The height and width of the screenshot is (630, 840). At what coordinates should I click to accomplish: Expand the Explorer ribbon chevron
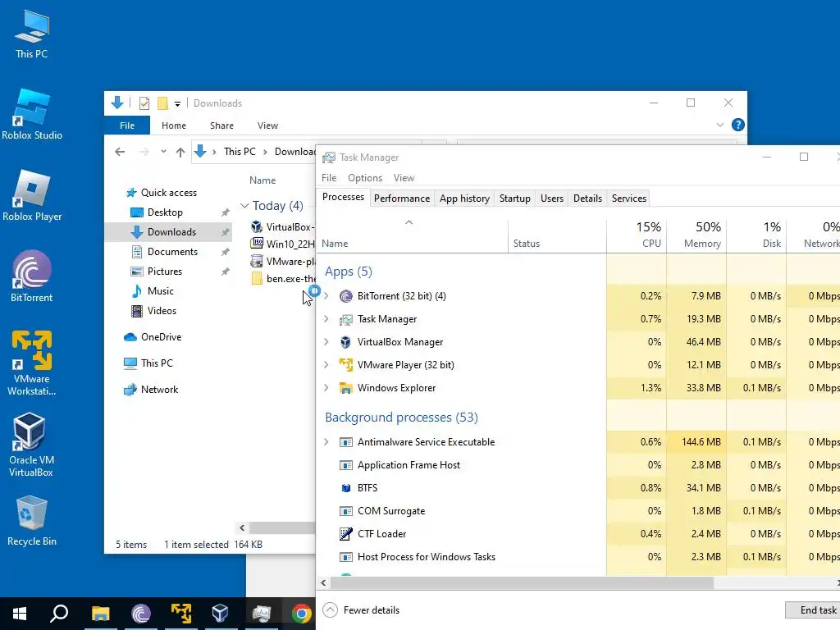tap(720, 125)
